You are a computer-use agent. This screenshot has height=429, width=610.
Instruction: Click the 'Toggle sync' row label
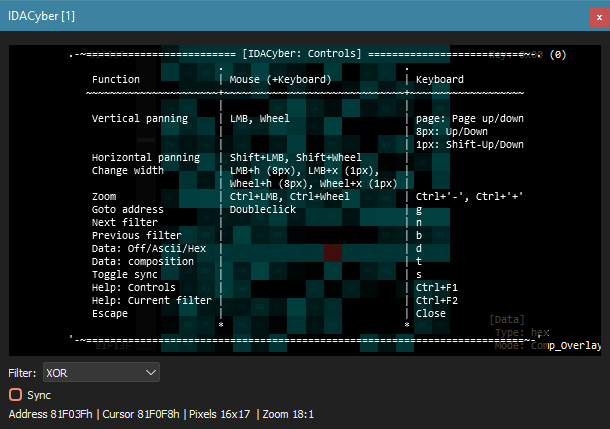(124, 275)
